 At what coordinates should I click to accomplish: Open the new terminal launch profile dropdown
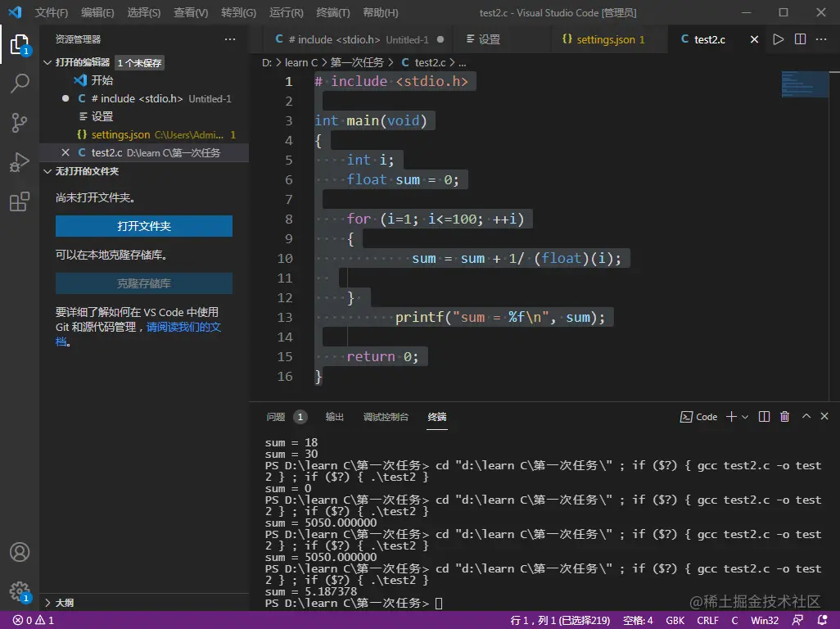point(745,417)
